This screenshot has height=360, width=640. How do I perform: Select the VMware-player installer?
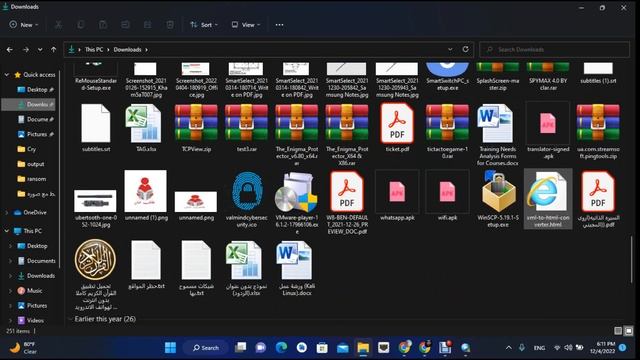[297, 202]
